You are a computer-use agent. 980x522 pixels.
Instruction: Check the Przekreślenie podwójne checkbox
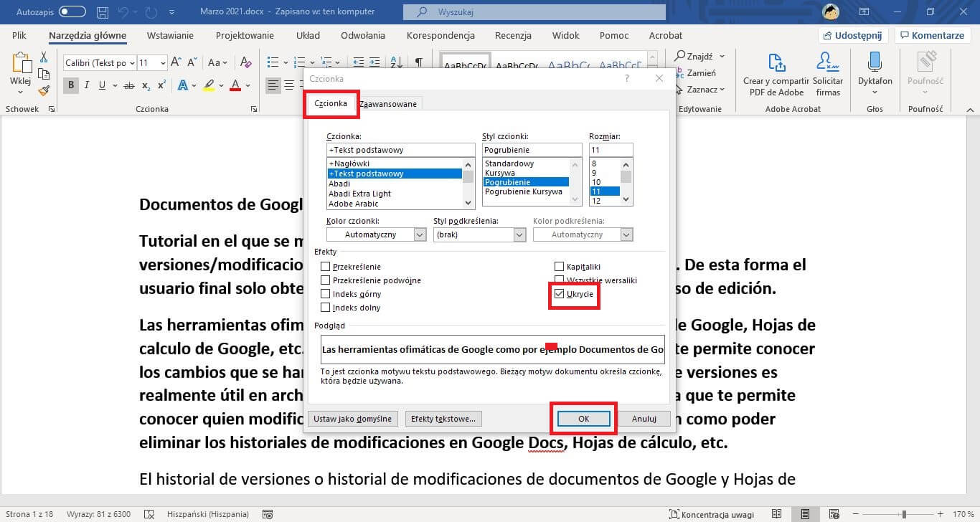click(x=326, y=280)
